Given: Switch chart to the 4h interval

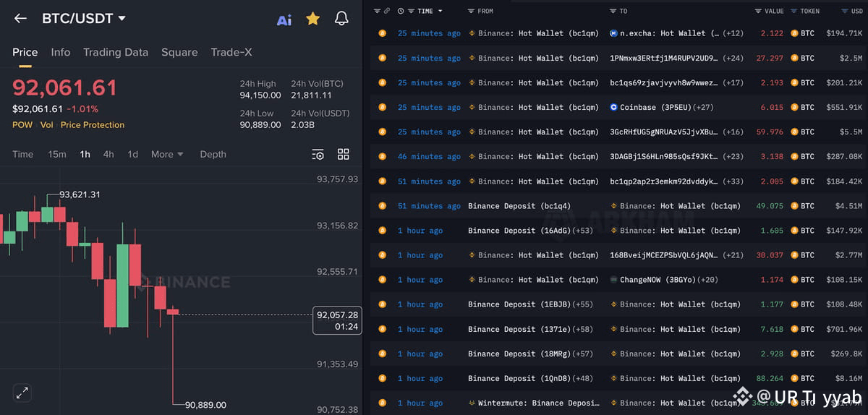Looking at the screenshot, I should click(109, 154).
